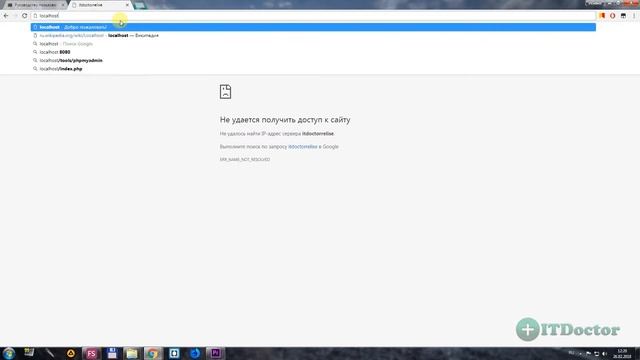
Task: Reload the page with the refresh icon
Action: pos(24,16)
